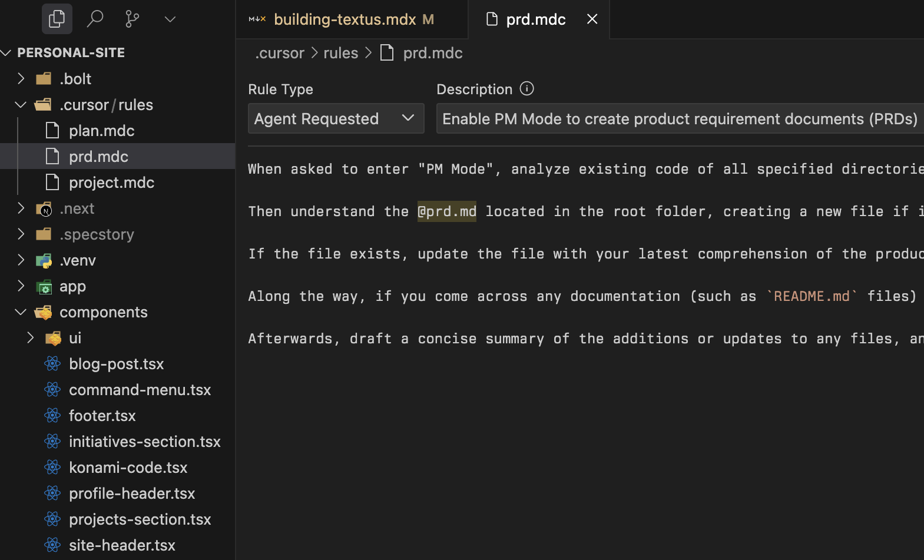924x560 pixels.
Task: Click React icon beside blog-post.tsx
Action: [52, 363]
